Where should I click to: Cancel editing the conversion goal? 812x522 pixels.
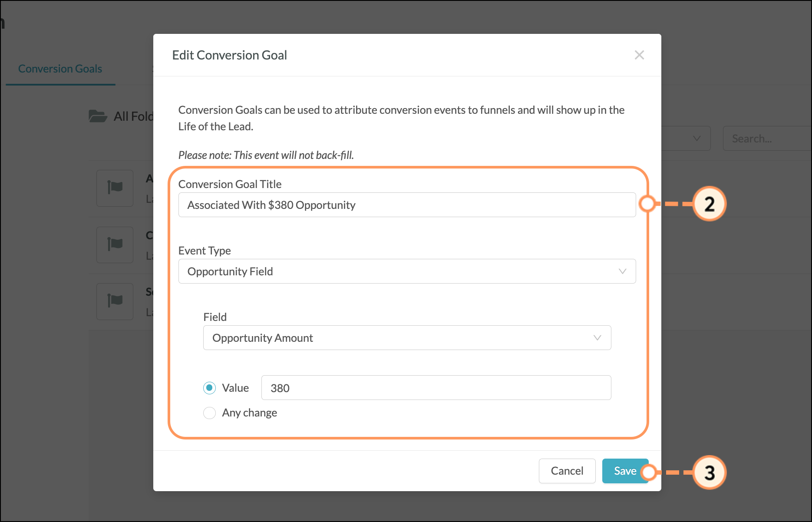point(567,471)
